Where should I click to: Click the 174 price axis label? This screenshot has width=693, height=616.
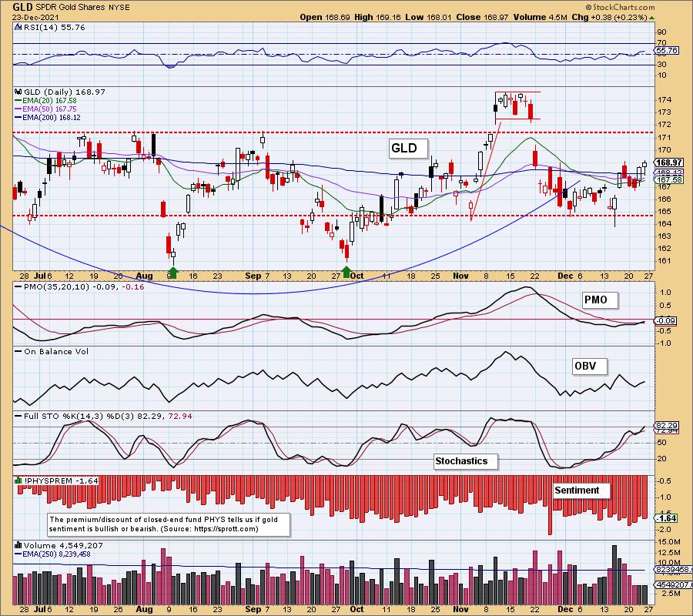[x=665, y=100]
